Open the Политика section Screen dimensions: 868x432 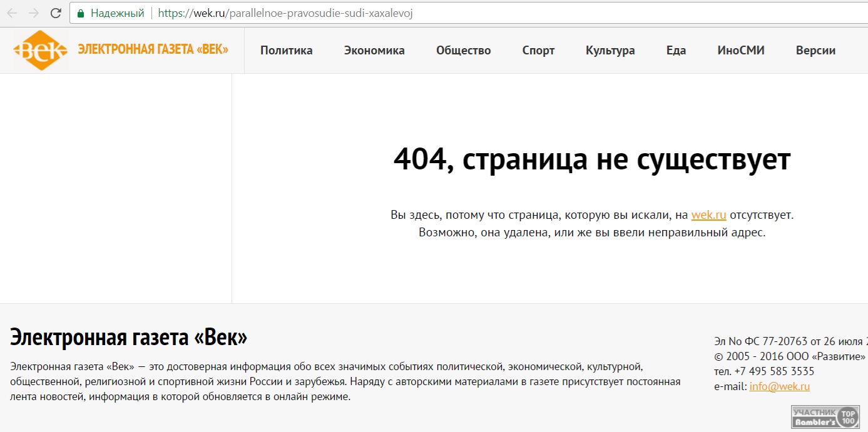tap(286, 51)
